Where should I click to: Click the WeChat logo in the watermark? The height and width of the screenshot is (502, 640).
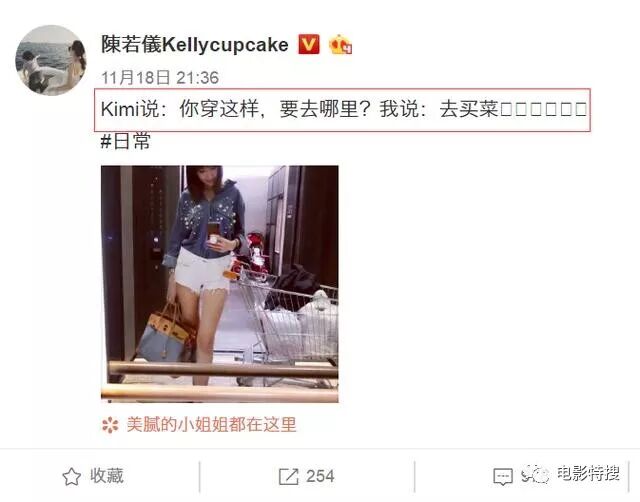pyautogui.click(x=537, y=474)
